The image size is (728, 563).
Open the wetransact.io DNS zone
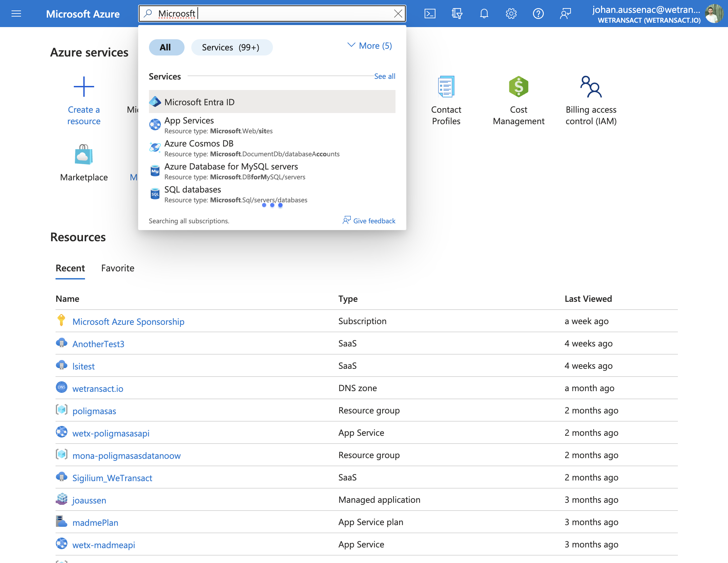[x=98, y=388]
